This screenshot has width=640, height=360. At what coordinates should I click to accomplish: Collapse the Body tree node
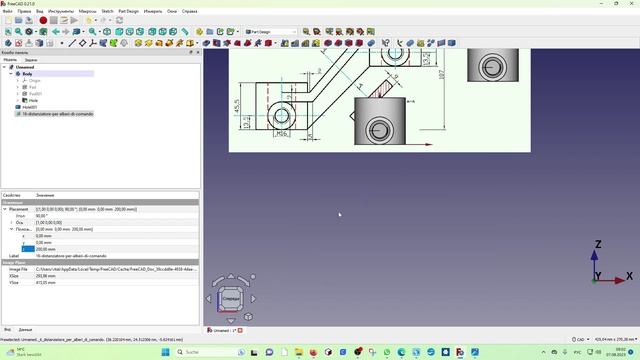tap(11, 74)
